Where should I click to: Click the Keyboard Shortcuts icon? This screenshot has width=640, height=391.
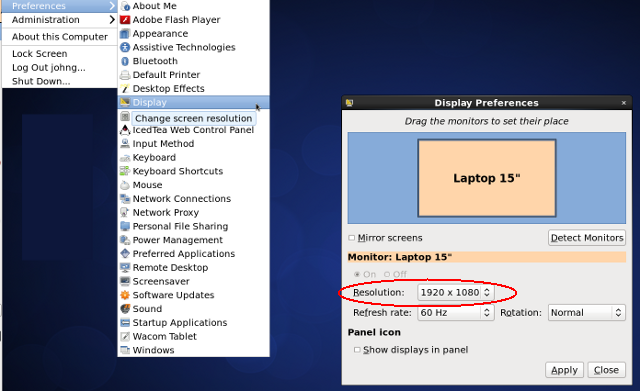[x=125, y=171]
